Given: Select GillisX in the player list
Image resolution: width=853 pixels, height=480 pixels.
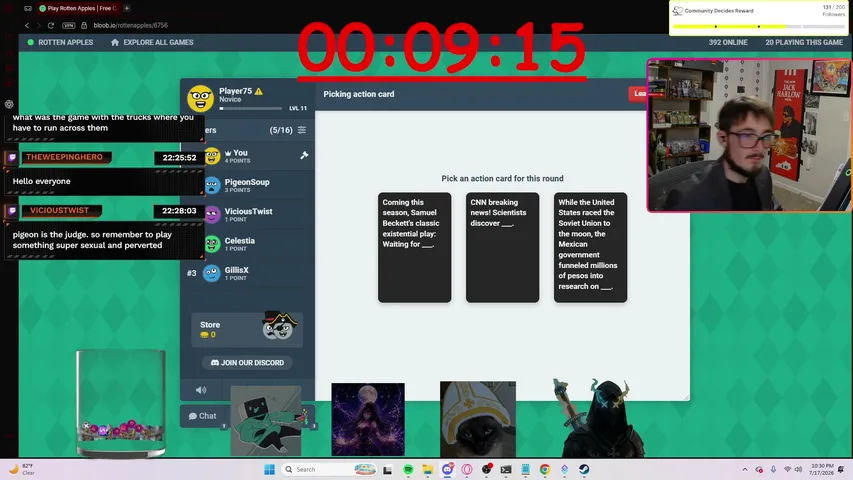Looking at the screenshot, I should click(248, 273).
